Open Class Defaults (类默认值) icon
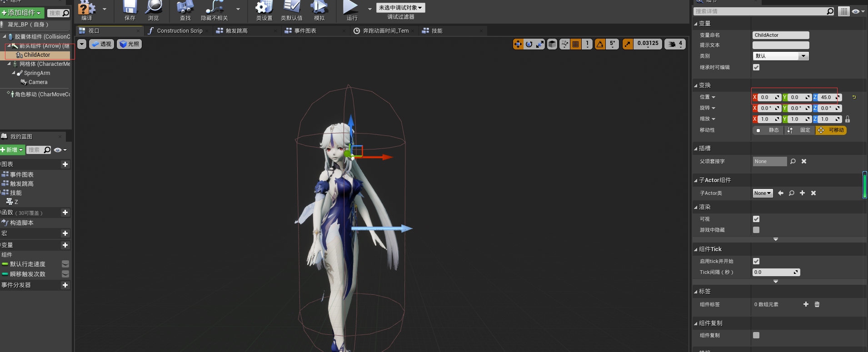Viewport: 868px width, 352px height. (292, 7)
